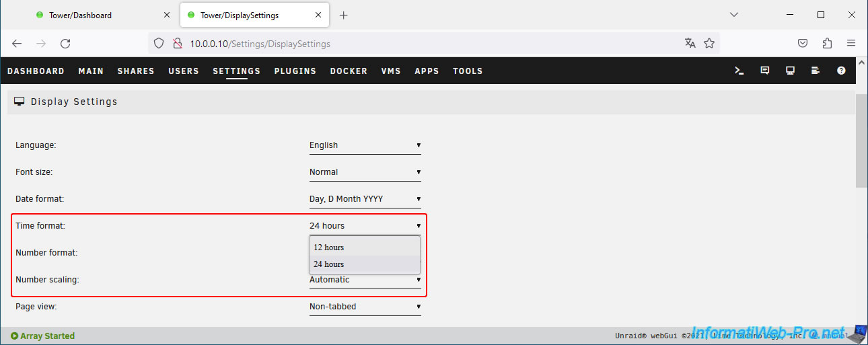Image resolution: width=868 pixels, height=345 pixels.
Task: Open the log viewer icon
Action: (x=816, y=71)
